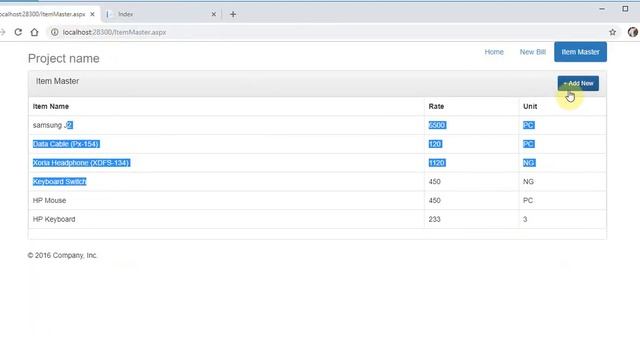Image resolution: width=640 pixels, height=360 pixels.
Task: Click the unit NG for Keyboard Switch
Action: (528, 181)
